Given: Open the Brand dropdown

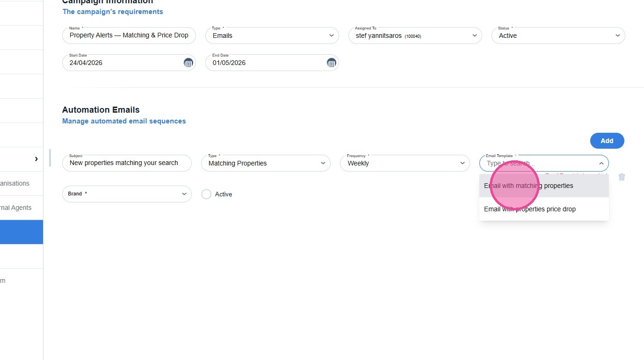Looking at the screenshot, I should 127,194.
